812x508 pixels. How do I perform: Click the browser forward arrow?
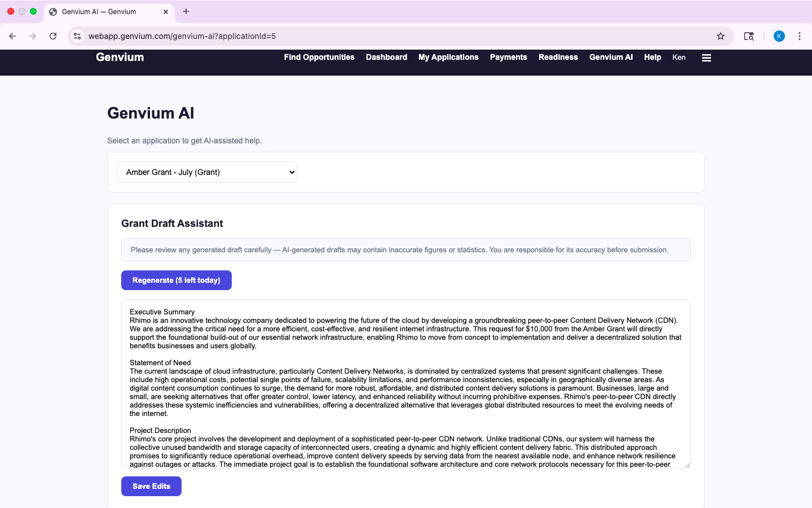pos(33,36)
